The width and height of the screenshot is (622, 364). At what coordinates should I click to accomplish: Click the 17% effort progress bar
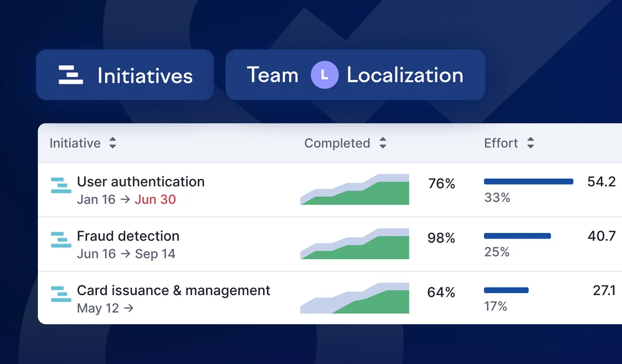pos(506,290)
